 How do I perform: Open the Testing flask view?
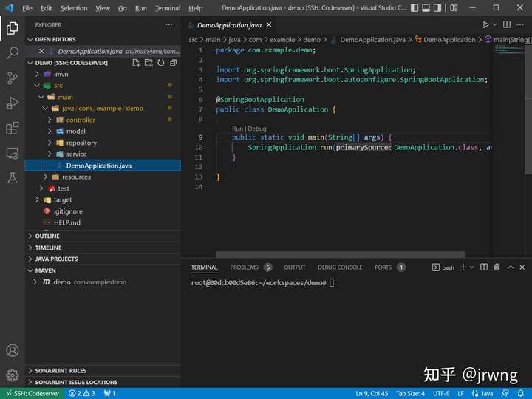[x=13, y=178]
